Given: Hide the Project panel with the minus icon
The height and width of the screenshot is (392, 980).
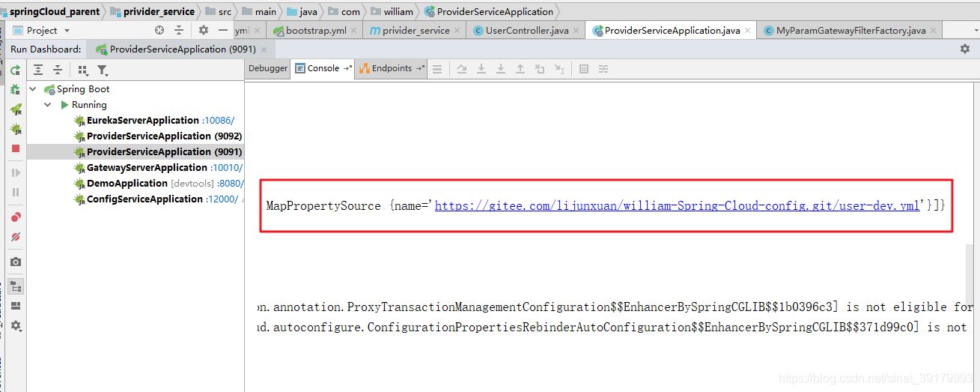Looking at the screenshot, I should coord(223,30).
